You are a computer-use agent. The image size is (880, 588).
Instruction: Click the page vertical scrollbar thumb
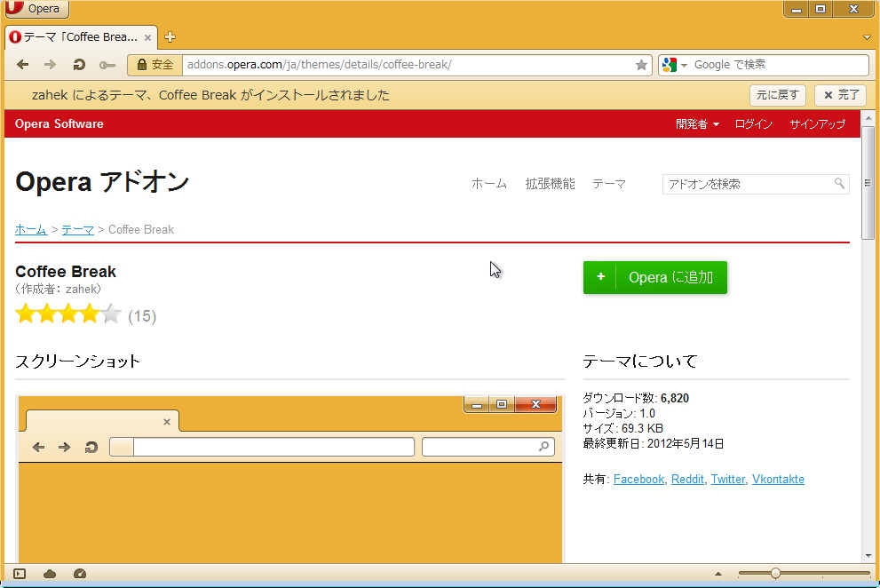point(868,183)
